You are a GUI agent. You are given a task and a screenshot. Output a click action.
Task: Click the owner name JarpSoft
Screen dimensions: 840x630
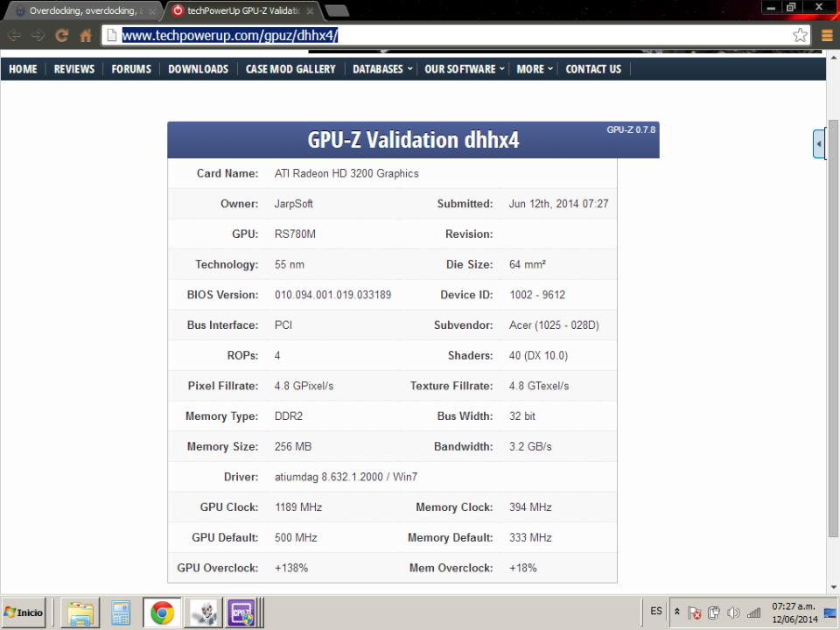coord(294,204)
